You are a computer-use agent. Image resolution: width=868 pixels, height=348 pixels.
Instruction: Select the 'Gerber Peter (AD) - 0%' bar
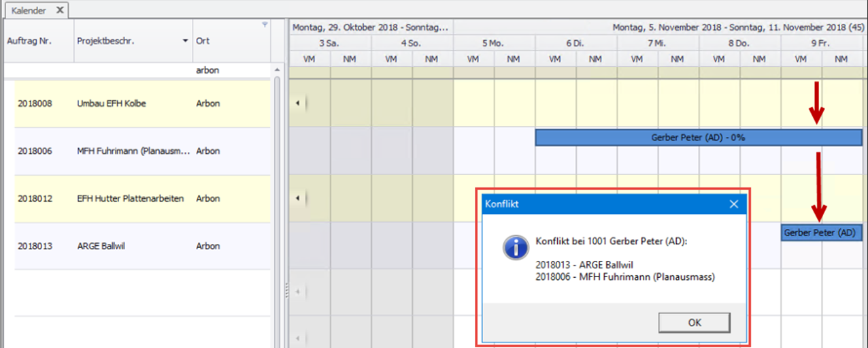[699, 138]
